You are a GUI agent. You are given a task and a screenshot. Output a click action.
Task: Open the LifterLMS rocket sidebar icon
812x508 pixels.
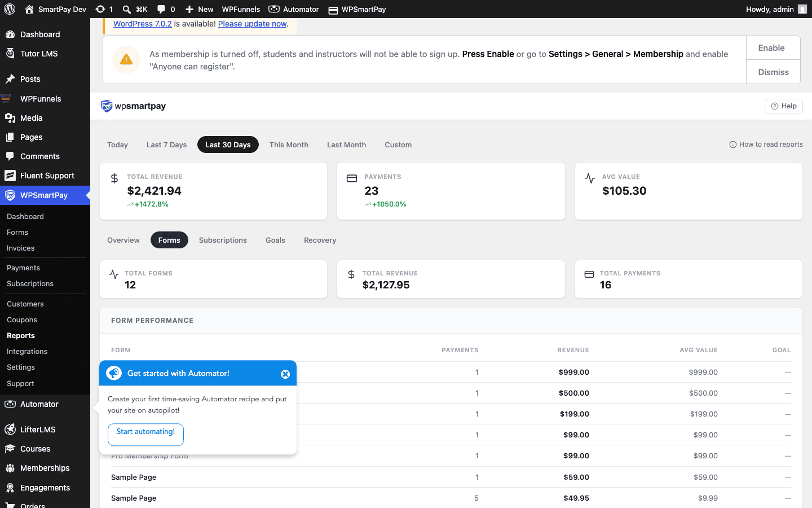(10, 430)
